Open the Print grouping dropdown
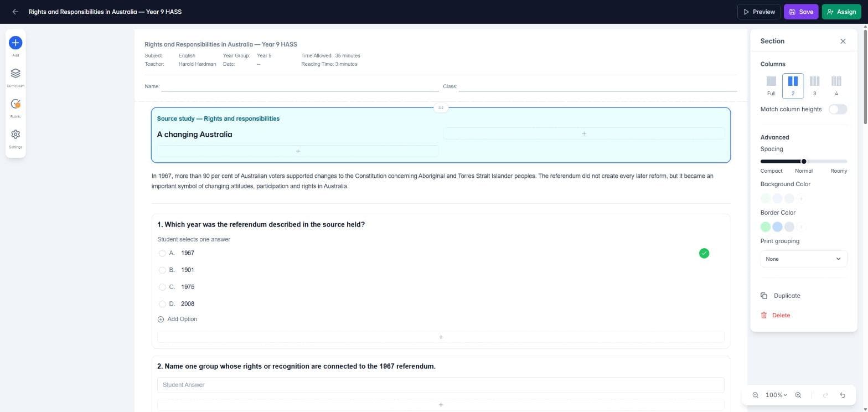The width and height of the screenshot is (868, 412). pos(803,259)
